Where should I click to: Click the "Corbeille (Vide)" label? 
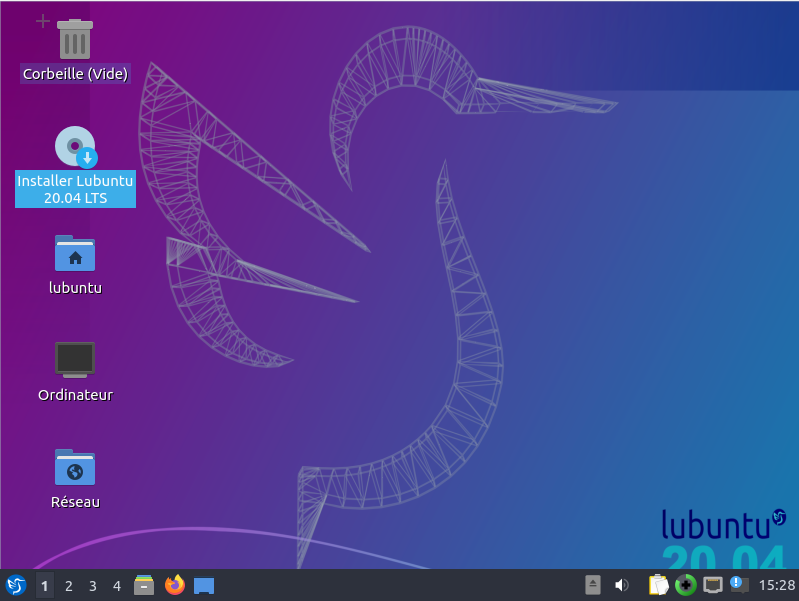pos(75,74)
